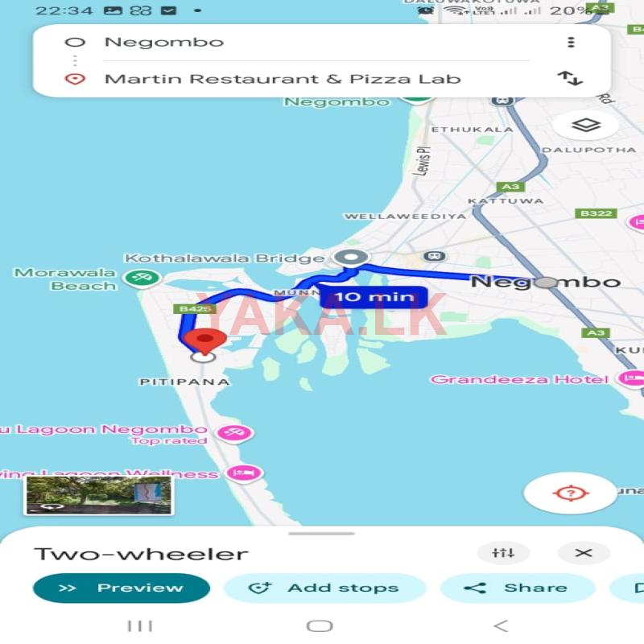
Task: Open the map layers button
Action: pos(585,125)
